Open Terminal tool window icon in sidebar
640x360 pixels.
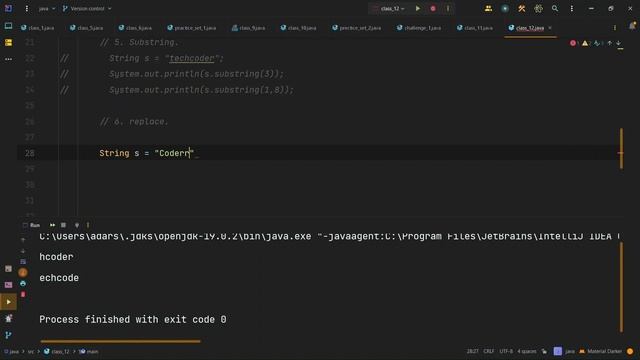tap(8, 285)
